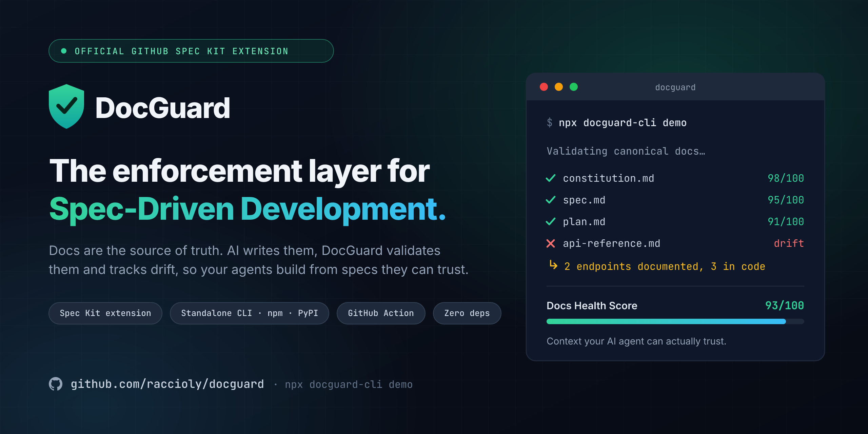Click the dollar prompt symbol in terminal
This screenshot has width=868, height=434.
tap(550, 122)
